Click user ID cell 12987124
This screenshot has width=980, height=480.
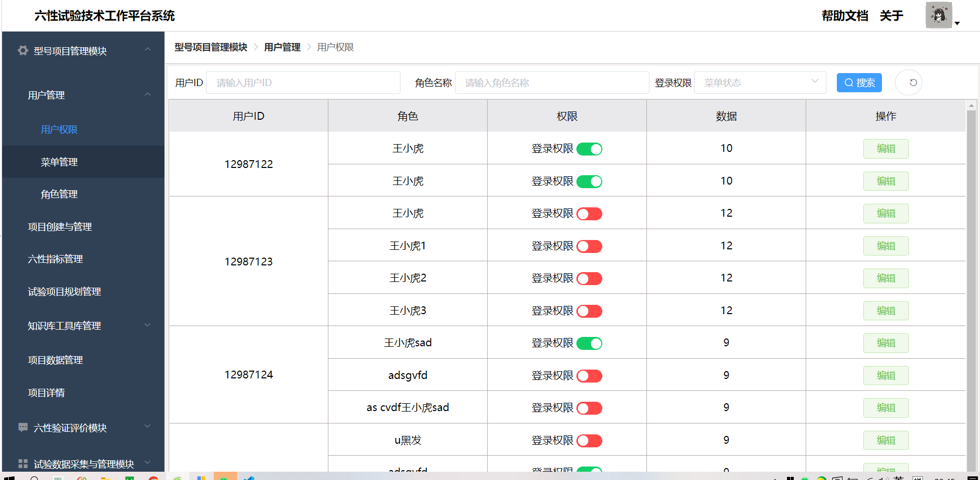(x=249, y=375)
